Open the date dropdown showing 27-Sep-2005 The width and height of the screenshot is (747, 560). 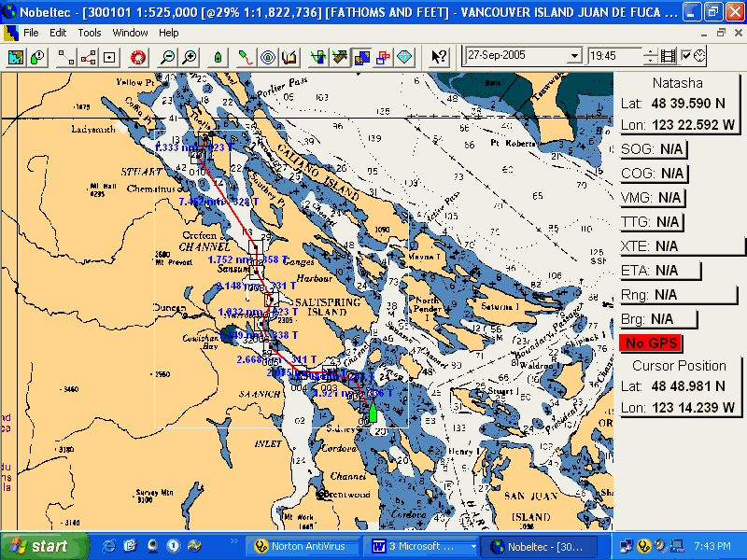pyautogui.click(x=575, y=56)
